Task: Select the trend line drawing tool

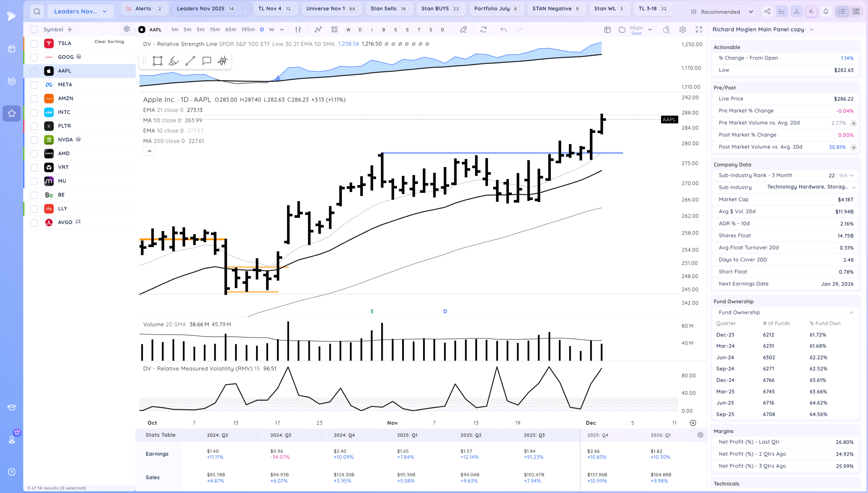Action: [190, 61]
